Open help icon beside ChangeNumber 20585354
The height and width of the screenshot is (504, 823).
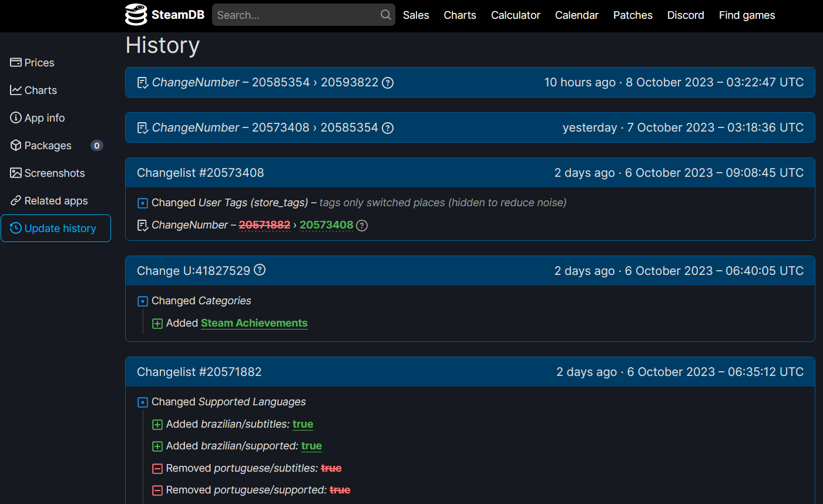pyautogui.click(x=388, y=128)
